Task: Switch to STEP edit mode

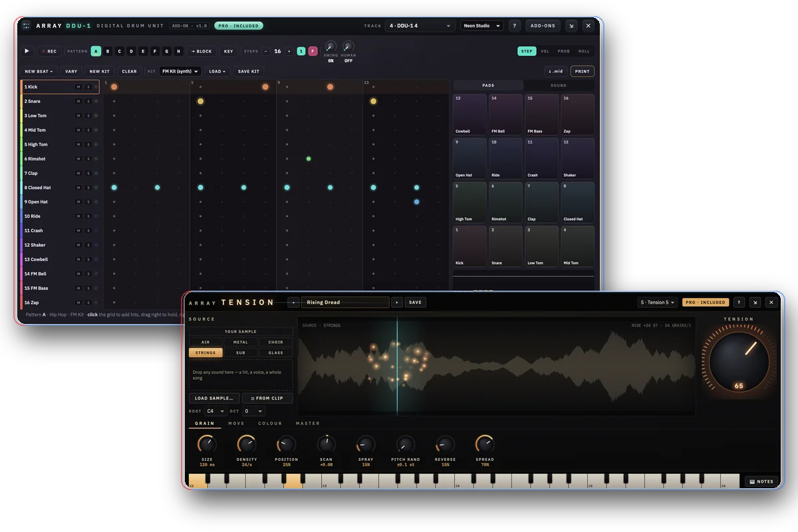Action: click(x=527, y=51)
